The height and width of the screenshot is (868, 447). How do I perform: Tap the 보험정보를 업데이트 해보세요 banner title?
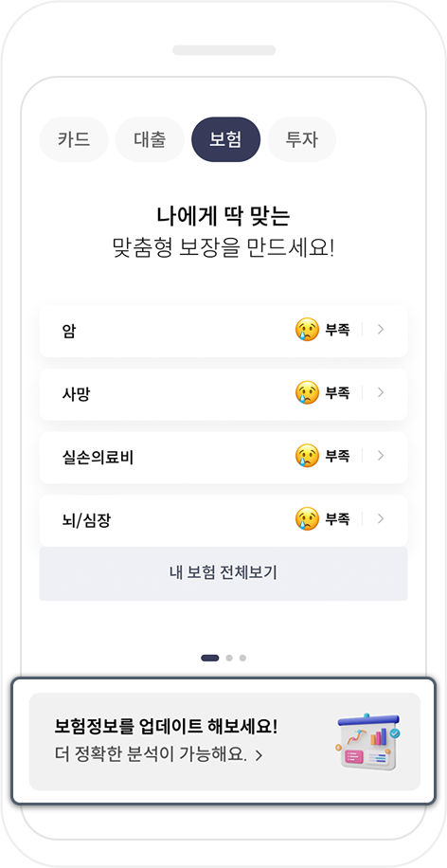point(166,726)
